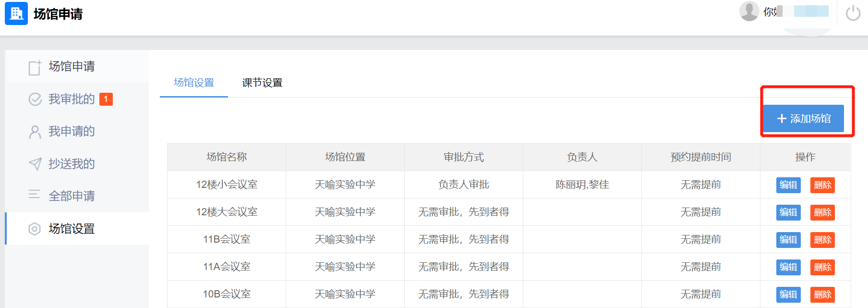Click the 场馆设置 hexagon gear icon
Viewport: 868px width, 308px height.
click(x=35, y=229)
